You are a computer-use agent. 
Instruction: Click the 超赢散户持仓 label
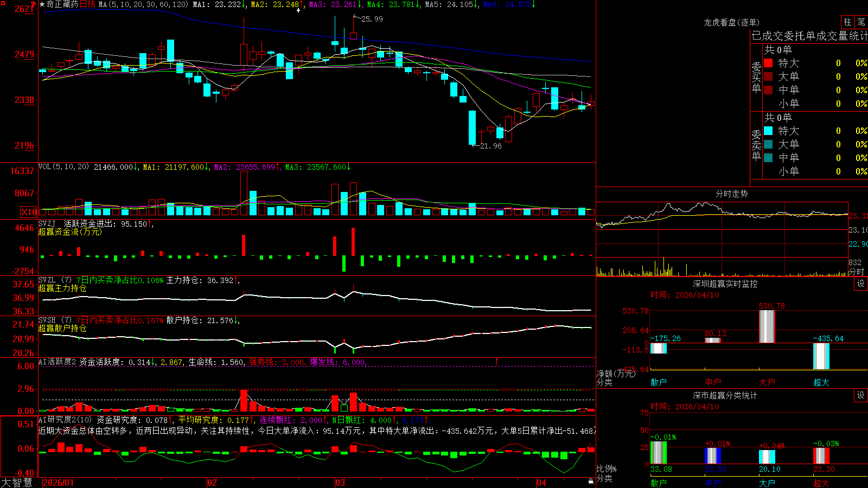tap(62, 329)
